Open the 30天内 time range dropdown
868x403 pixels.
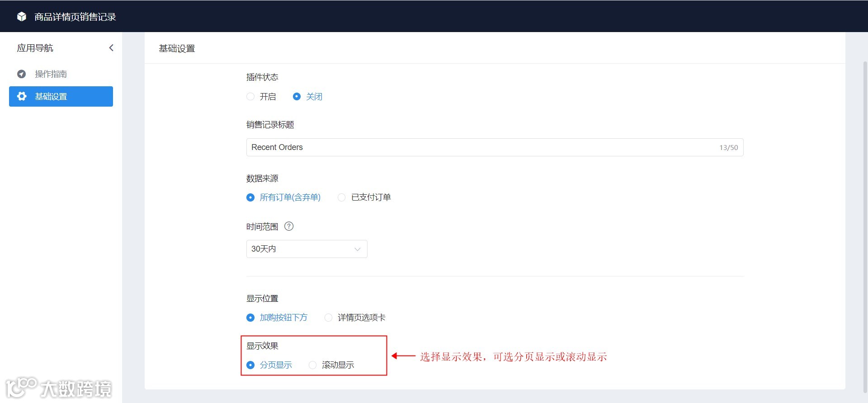[x=307, y=249]
